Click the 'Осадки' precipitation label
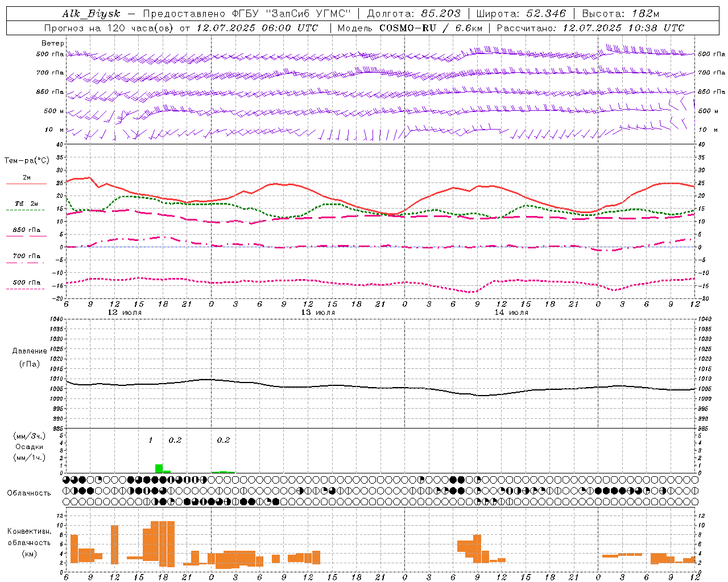 coord(29,447)
